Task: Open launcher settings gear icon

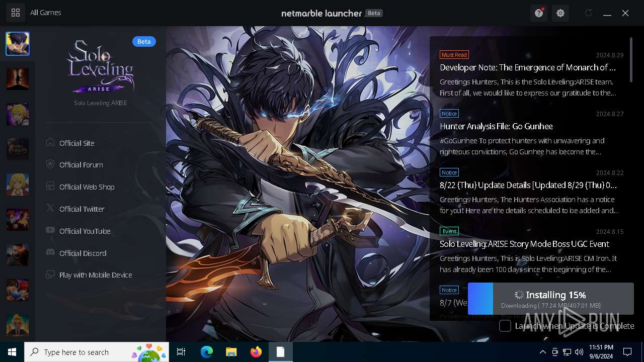Action: (560, 13)
